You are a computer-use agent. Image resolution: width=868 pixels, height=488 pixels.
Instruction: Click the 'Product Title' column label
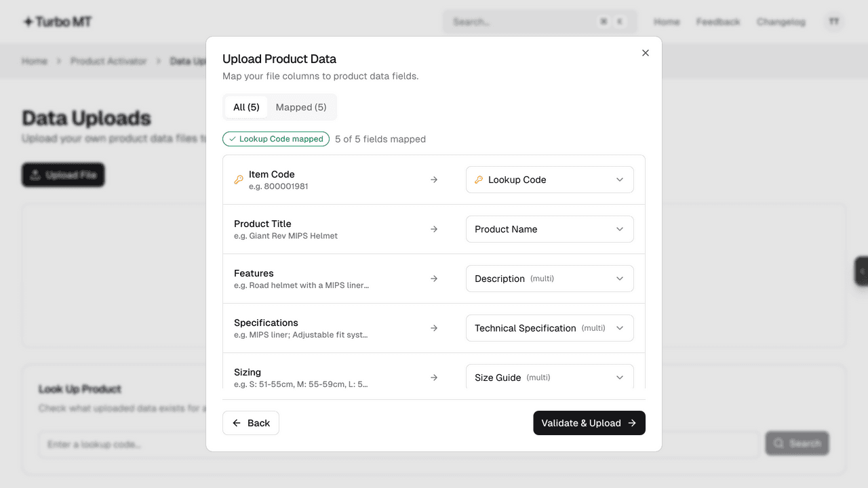[x=262, y=224]
